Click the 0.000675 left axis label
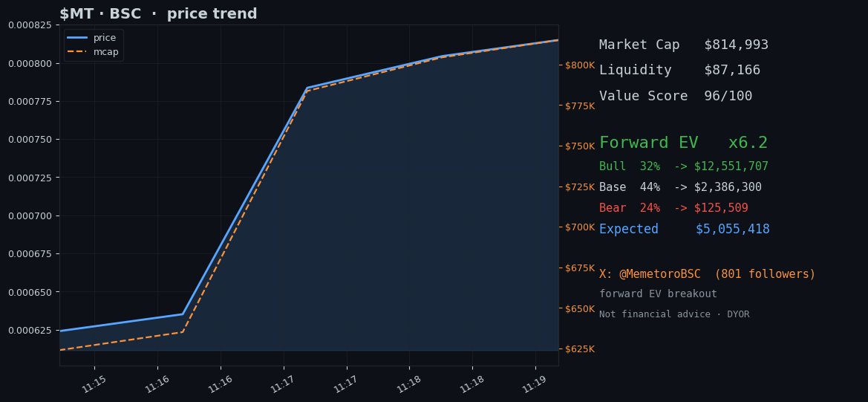The height and width of the screenshot is (402, 868). (x=31, y=253)
